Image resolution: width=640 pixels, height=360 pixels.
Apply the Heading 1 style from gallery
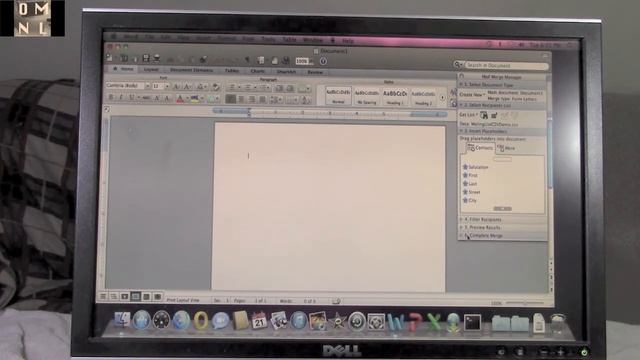click(x=395, y=97)
